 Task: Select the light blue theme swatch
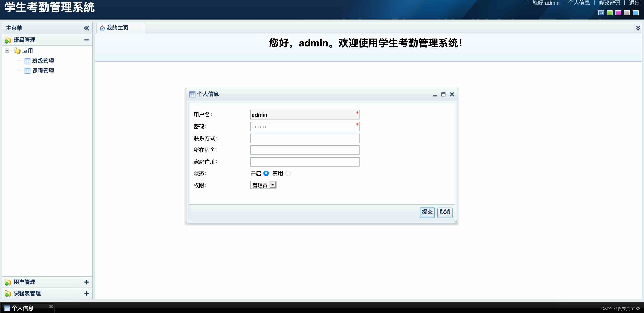click(636, 13)
